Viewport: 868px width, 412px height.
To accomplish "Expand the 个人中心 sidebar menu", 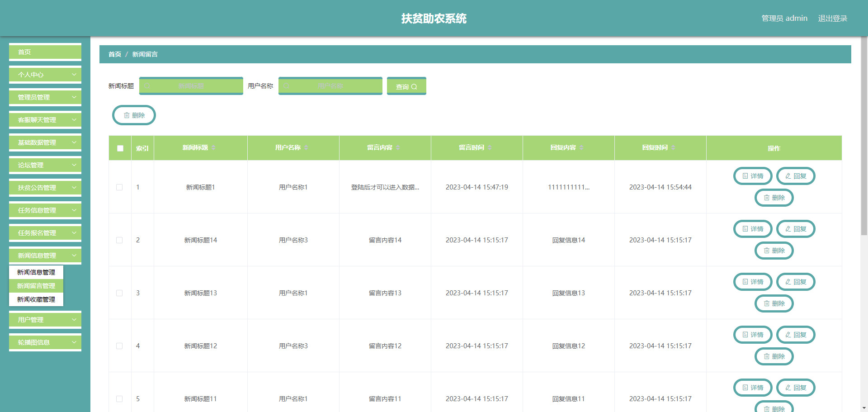I will coord(45,75).
